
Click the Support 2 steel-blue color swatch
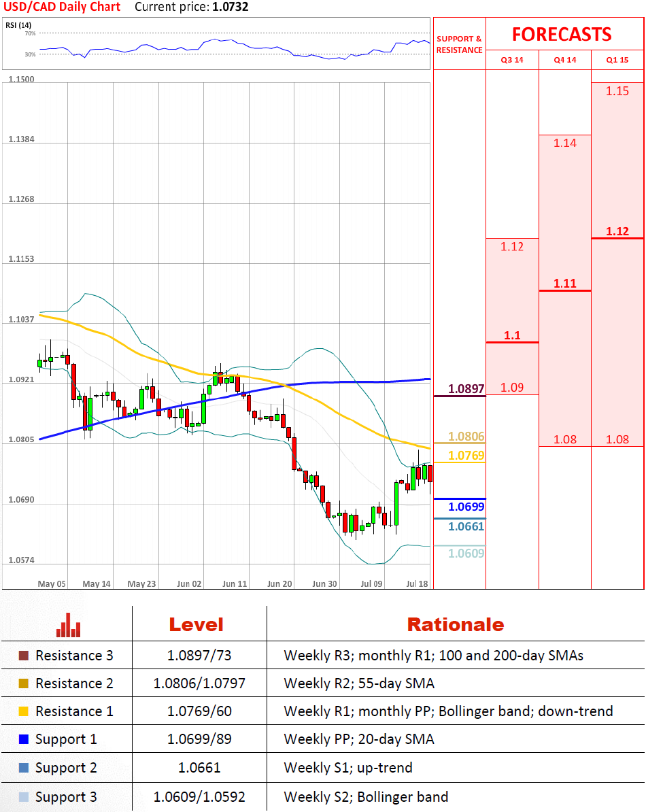(23, 768)
